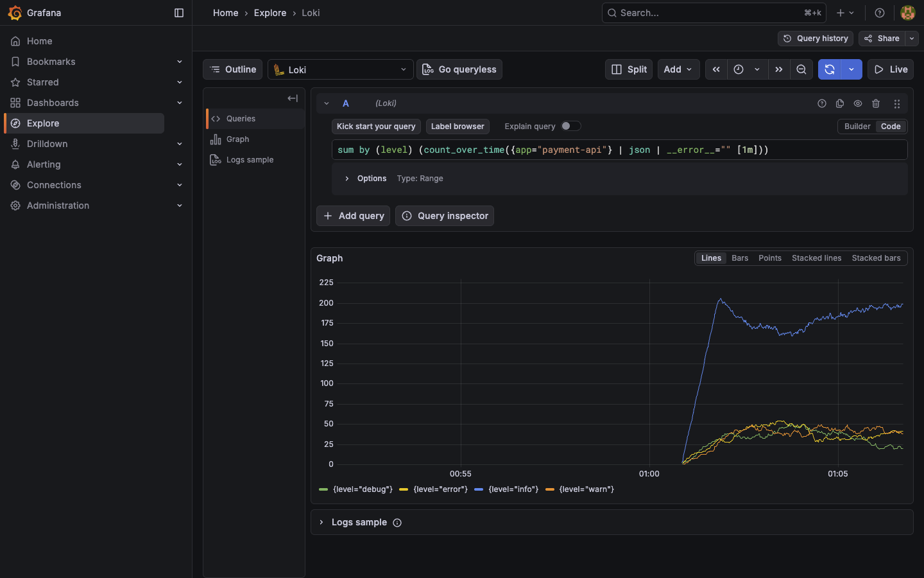
Task: Click the info level legend color swatch
Action: [x=479, y=489]
